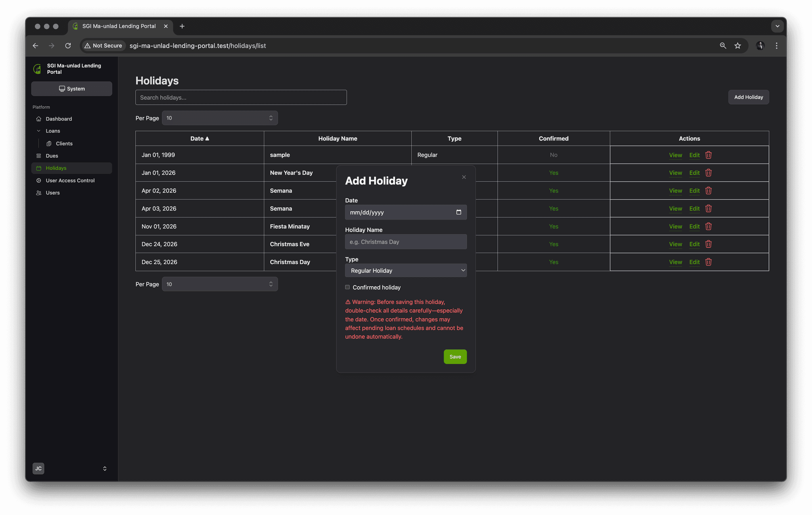Edit the New Year's Day holiday

pyautogui.click(x=694, y=173)
